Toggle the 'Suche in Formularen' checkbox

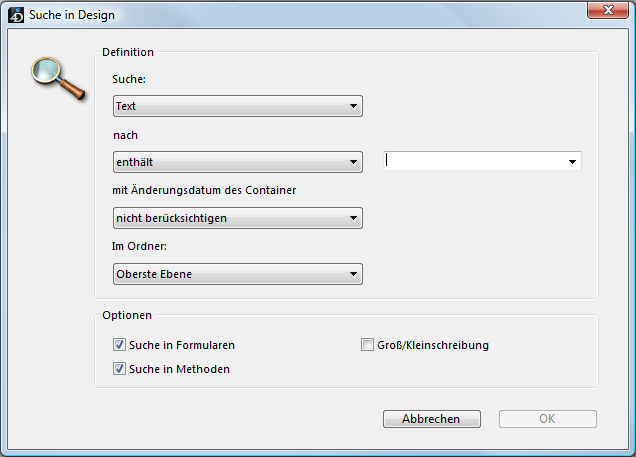(120, 345)
